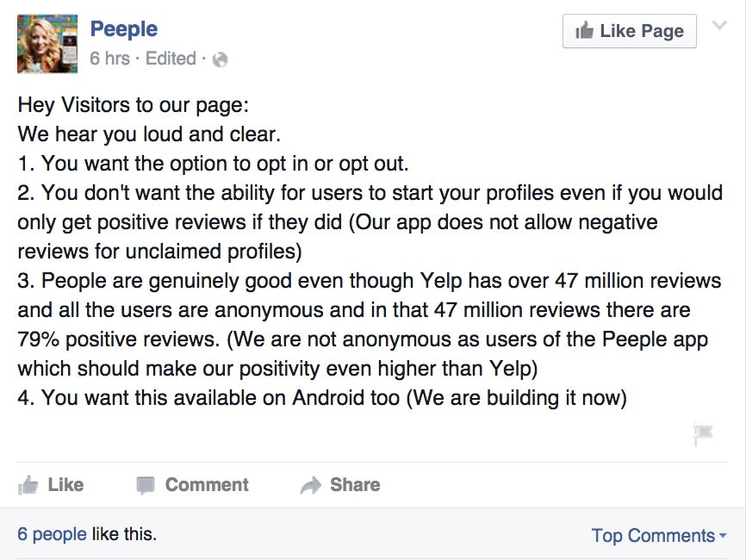Screen dimensions: 746x560
Task: Open the Top Comments sort dropdown
Action: [x=658, y=535]
